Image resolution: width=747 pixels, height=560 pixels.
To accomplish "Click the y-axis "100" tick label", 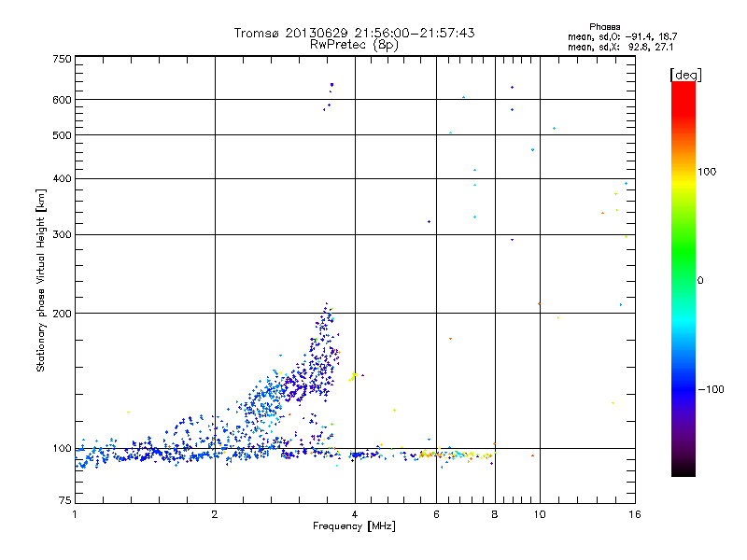I will click(63, 448).
